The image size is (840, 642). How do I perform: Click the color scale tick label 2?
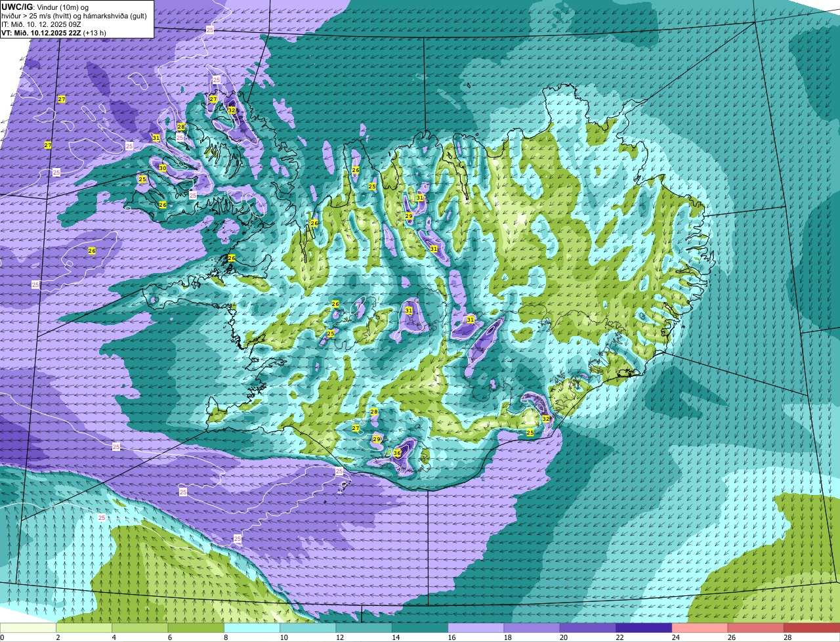click(58, 637)
